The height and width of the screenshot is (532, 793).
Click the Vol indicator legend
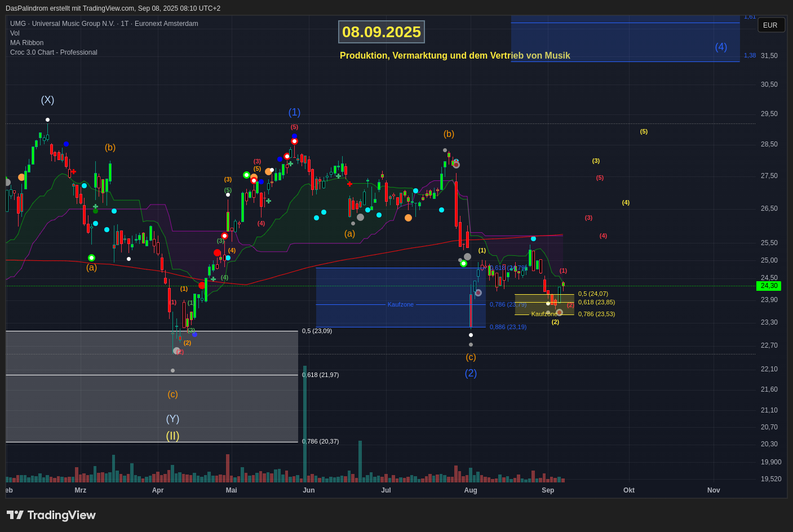click(15, 33)
